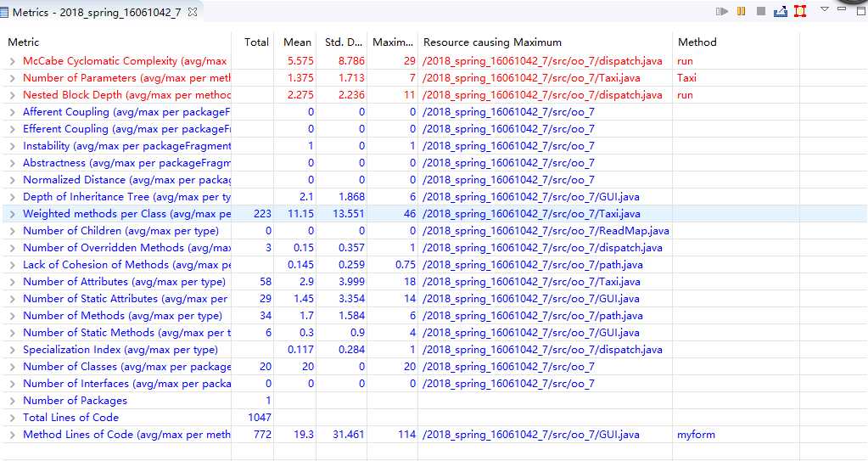
Task: Click the Number of Attributes total 58
Action: (266, 282)
